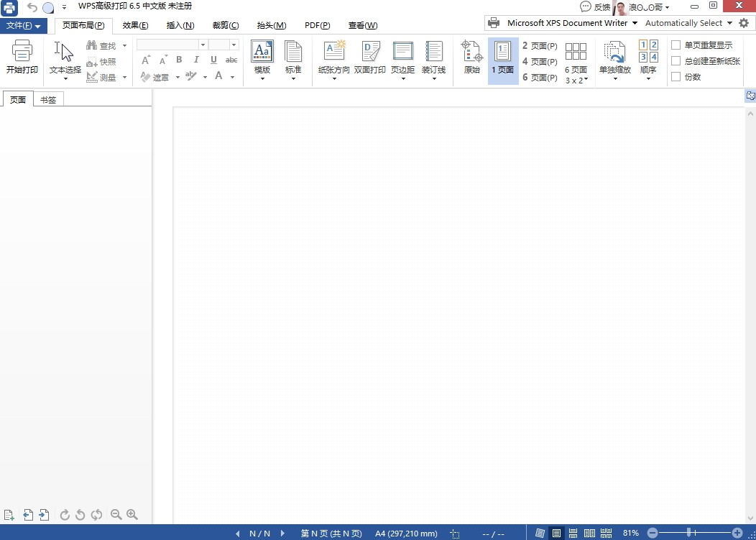The height and width of the screenshot is (540, 756).
Task: Toggle italic I formatting
Action: 196,60
